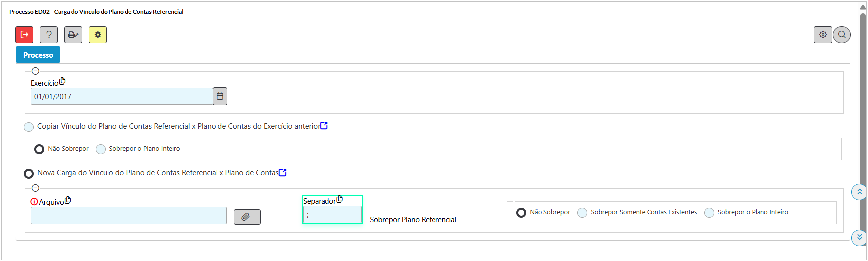868x261 pixels.
Task: Collapse the Exercício section with minus icon
Action: tap(36, 71)
